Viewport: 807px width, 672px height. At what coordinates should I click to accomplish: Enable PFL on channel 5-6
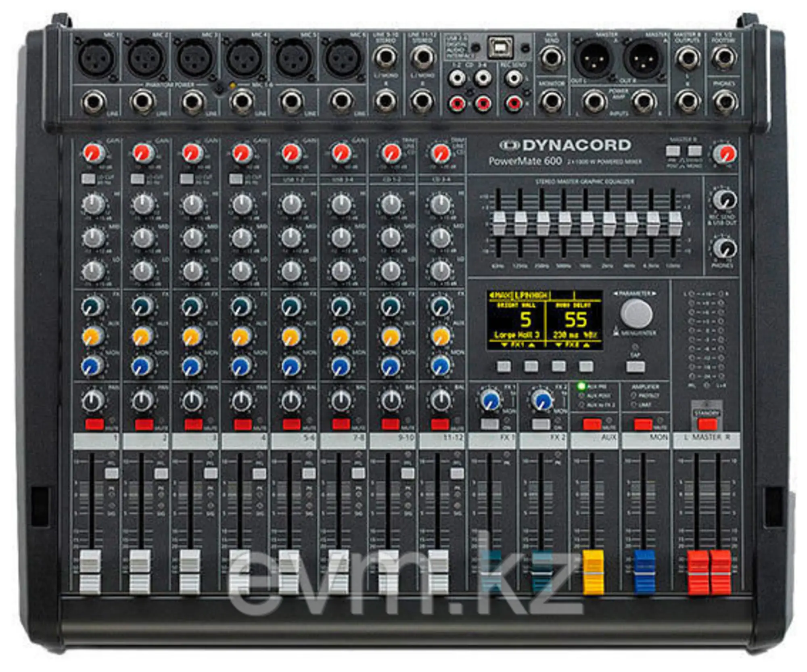(309, 473)
